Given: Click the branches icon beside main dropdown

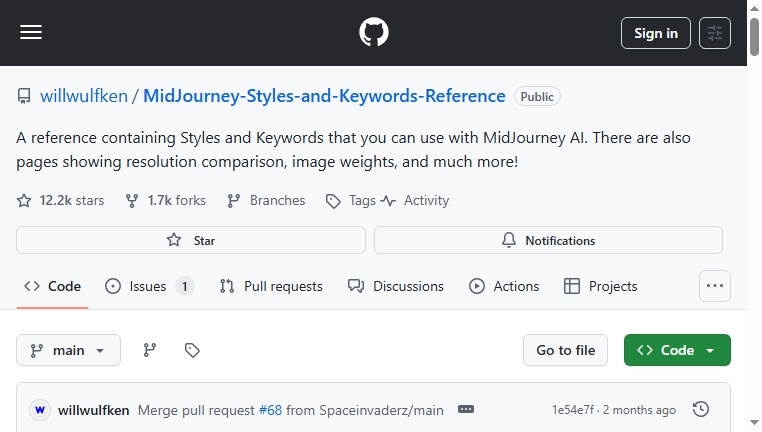Looking at the screenshot, I should pyautogui.click(x=150, y=350).
